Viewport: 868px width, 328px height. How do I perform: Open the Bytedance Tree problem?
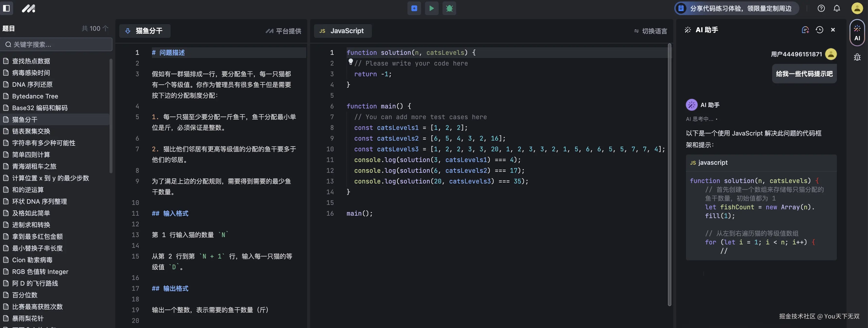(x=35, y=96)
